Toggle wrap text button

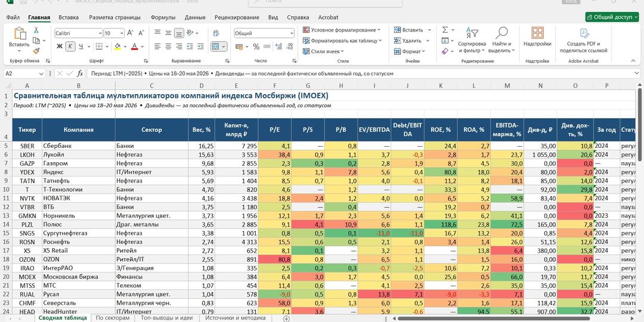[x=216, y=33]
